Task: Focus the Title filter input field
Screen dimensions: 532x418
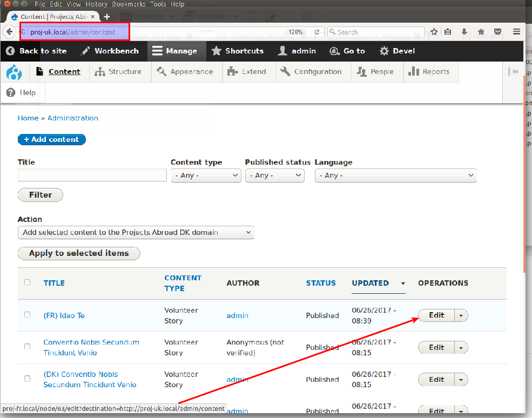Action: pos(92,175)
